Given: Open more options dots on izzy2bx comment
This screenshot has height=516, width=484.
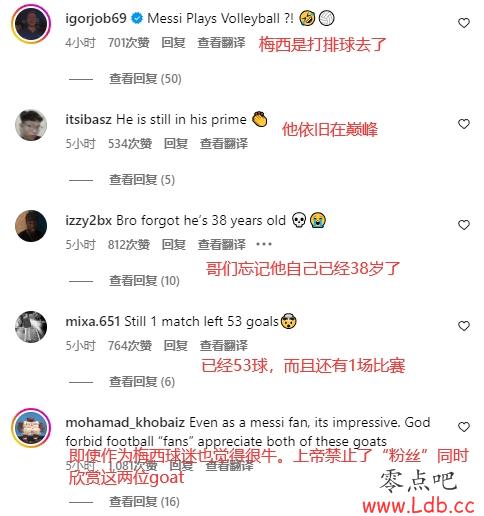Looking at the screenshot, I should point(264,244).
